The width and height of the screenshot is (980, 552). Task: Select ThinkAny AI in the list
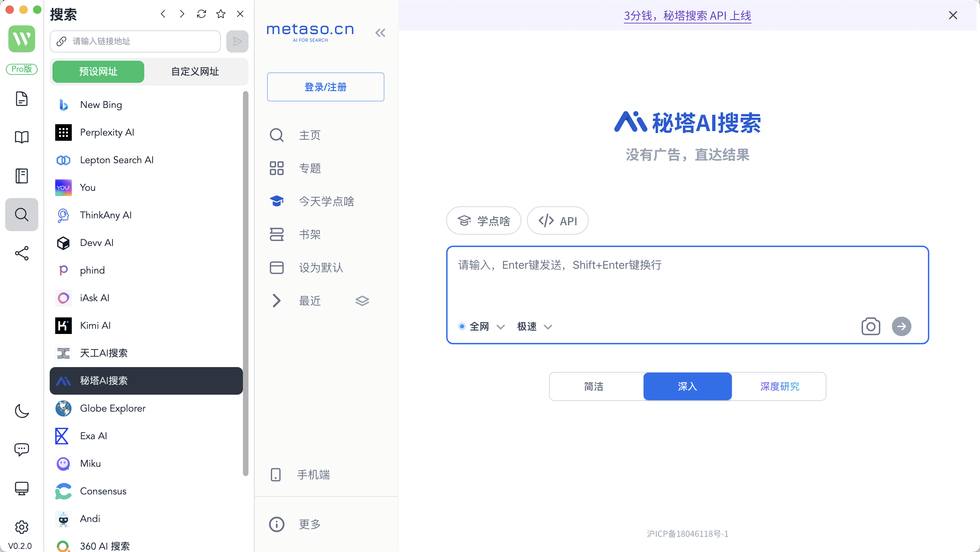point(146,215)
